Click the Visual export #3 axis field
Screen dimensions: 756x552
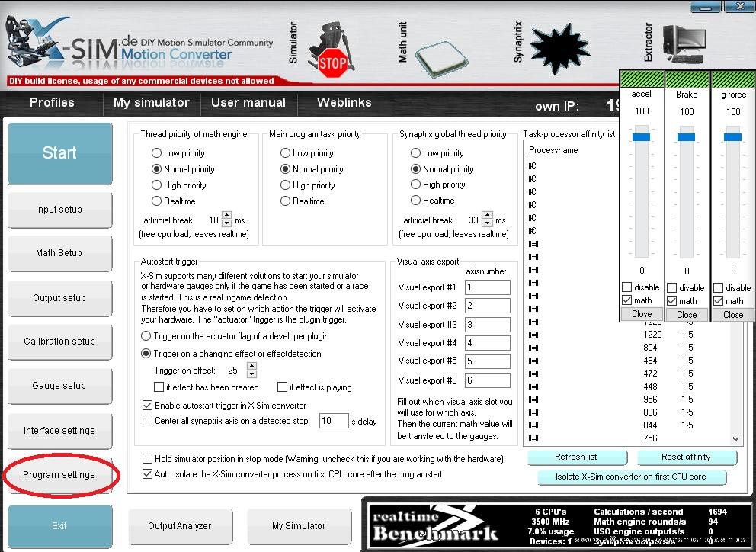click(x=487, y=325)
